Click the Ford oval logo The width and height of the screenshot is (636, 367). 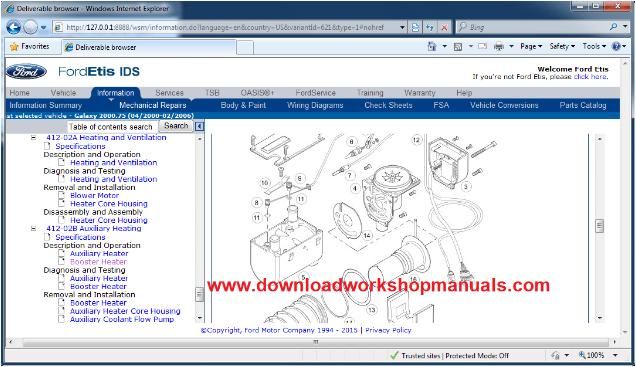pyautogui.click(x=26, y=72)
